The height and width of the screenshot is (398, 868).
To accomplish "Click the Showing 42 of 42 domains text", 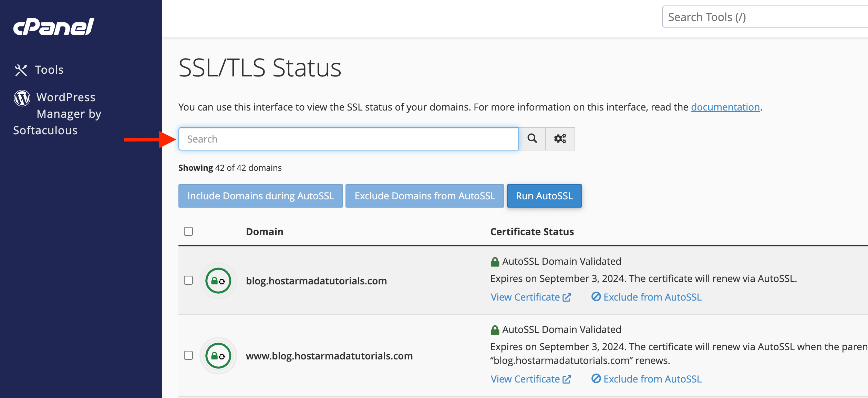I will click(x=230, y=168).
